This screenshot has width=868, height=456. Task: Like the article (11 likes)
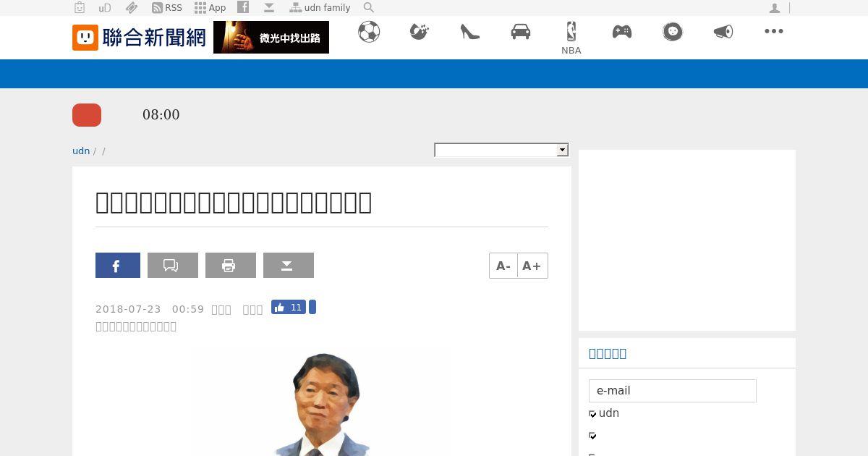(x=289, y=307)
